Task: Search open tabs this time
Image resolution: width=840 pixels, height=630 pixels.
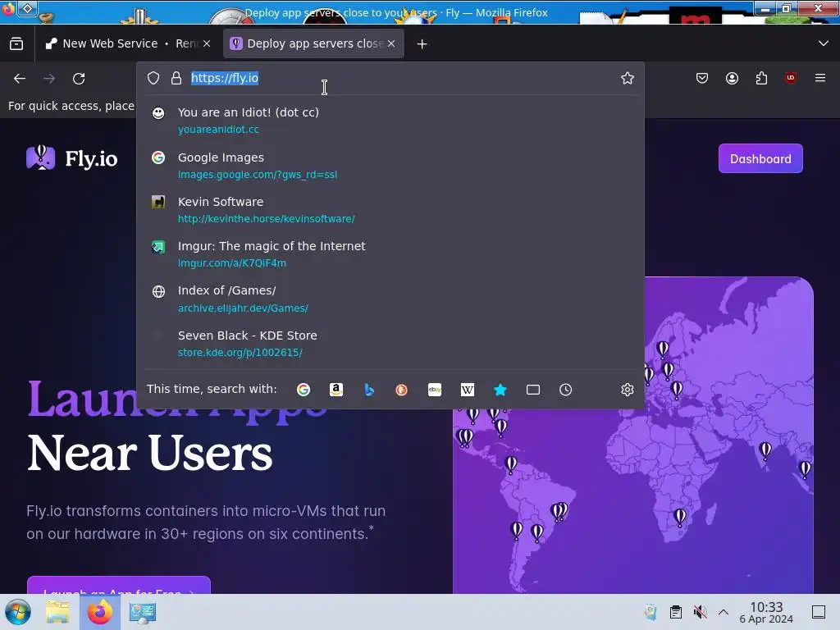Action: [x=533, y=390]
